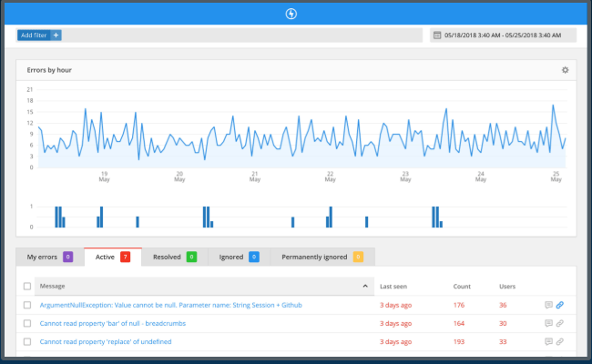Switch to the My errors tab
Viewport: 592px width, 364px height.
(50, 257)
